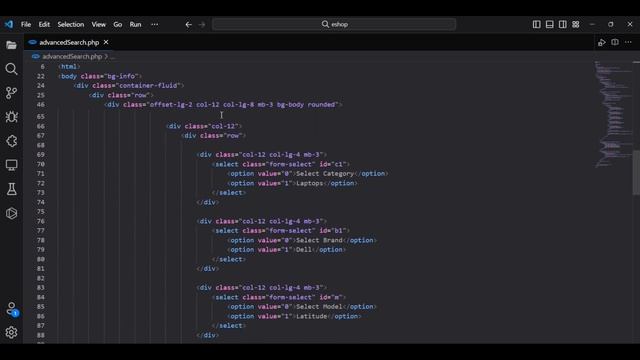Click the VS Code logo icon
The width and height of the screenshot is (640, 360).
point(9,24)
